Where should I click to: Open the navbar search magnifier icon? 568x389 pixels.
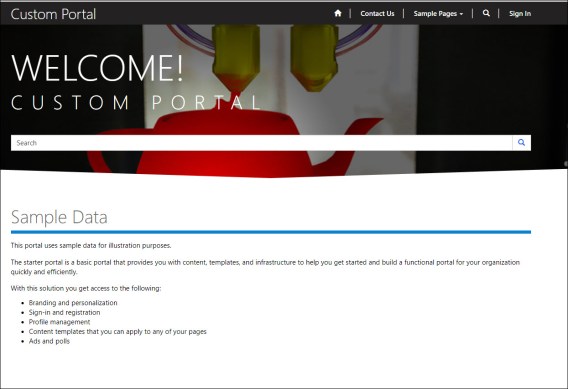click(x=486, y=13)
